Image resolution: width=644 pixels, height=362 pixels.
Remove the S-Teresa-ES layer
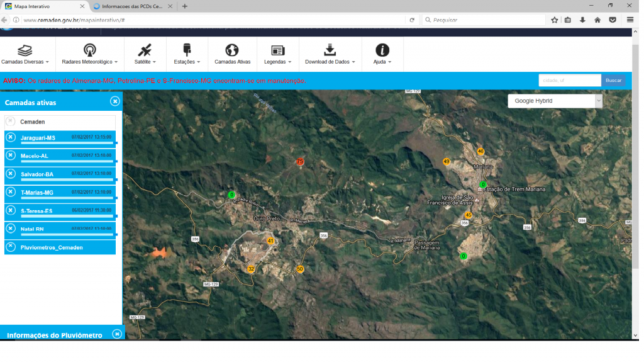point(11,210)
